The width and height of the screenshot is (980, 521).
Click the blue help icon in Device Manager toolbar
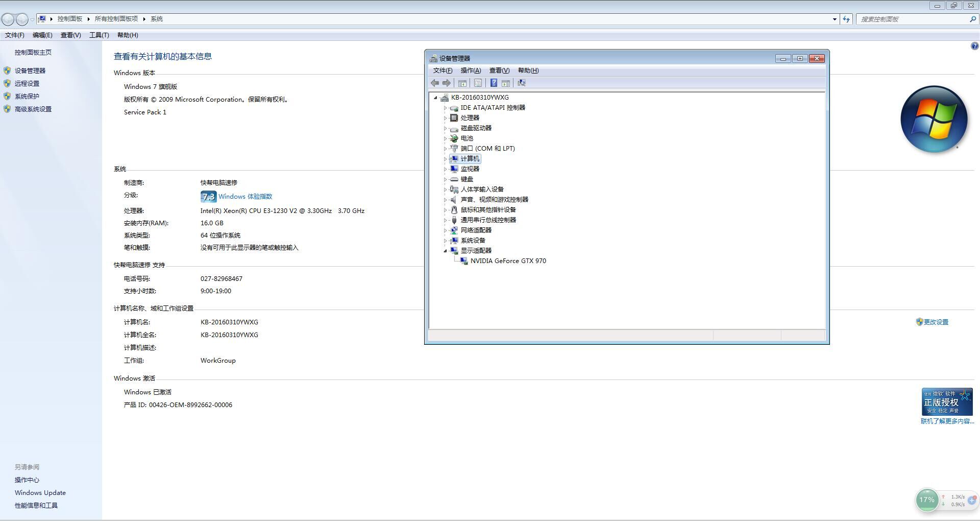click(494, 83)
